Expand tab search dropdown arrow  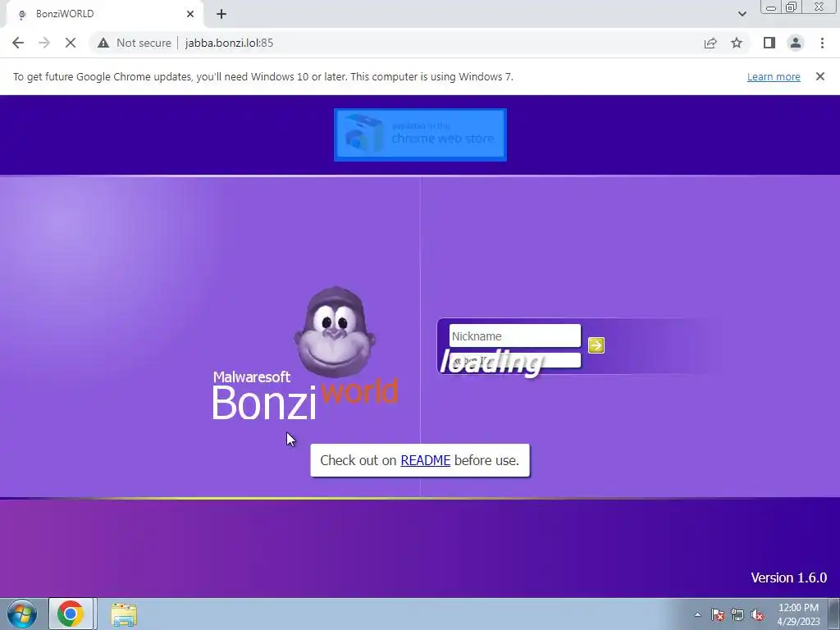pyautogui.click(x=742, y=14)
